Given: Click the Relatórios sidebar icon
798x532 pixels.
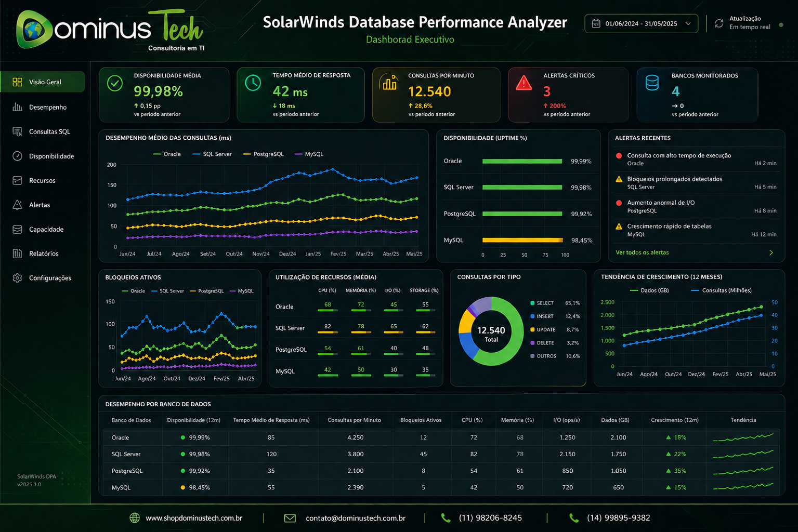Looking at the screenshot, I should [x=17, y=254].
